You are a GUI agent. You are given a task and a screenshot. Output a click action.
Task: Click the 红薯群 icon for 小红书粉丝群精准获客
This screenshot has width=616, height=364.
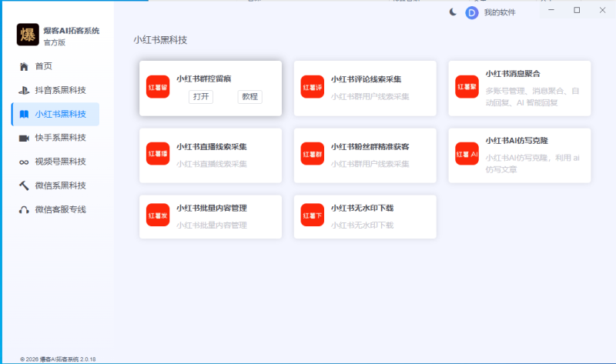tap(313, 154)
